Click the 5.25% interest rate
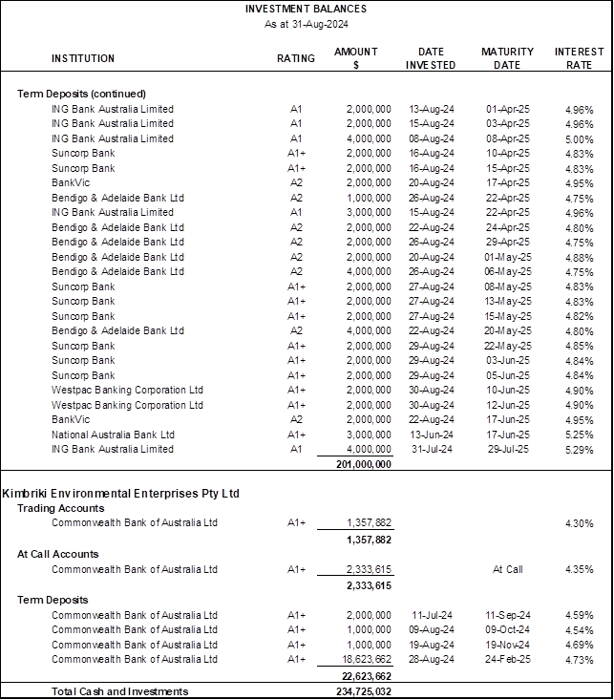The width and height of the screenshot is (614, 700). [580, 435]
